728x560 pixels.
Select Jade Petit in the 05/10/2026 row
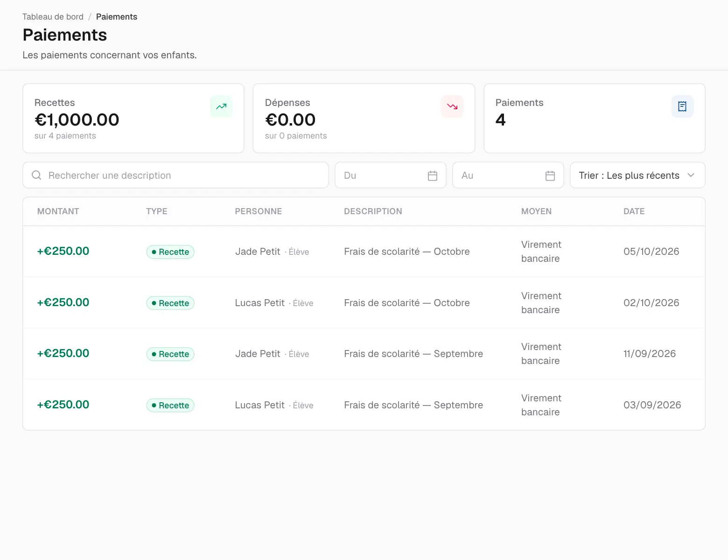pos(258,252)
